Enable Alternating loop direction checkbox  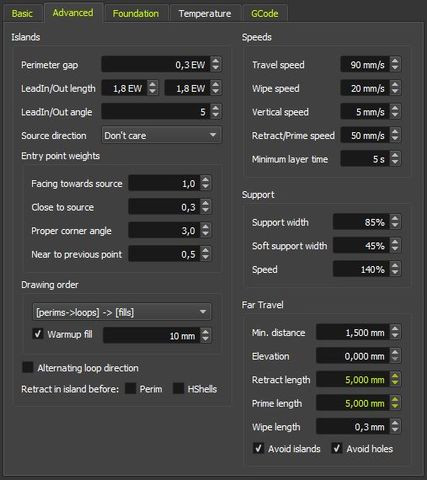pyautogui.click(x=27, y=367)
